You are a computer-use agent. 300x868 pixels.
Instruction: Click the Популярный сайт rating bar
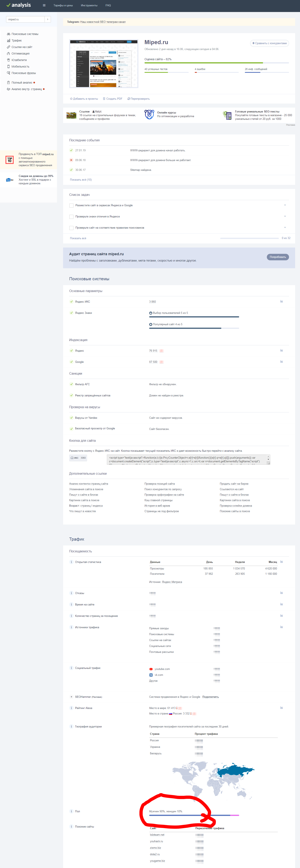coord(194,328)
